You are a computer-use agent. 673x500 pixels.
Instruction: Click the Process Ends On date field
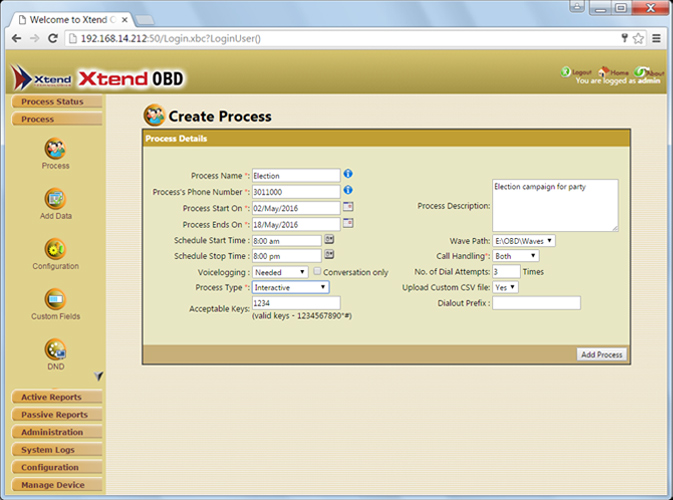click(296, 224)
